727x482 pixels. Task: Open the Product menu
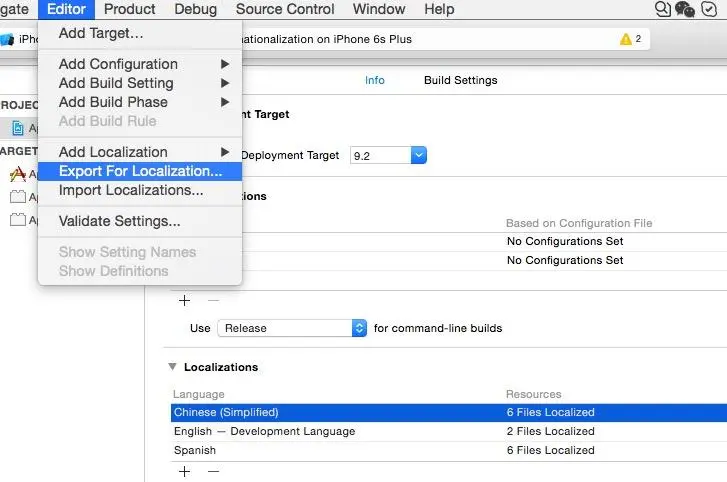tap(129, 9)
